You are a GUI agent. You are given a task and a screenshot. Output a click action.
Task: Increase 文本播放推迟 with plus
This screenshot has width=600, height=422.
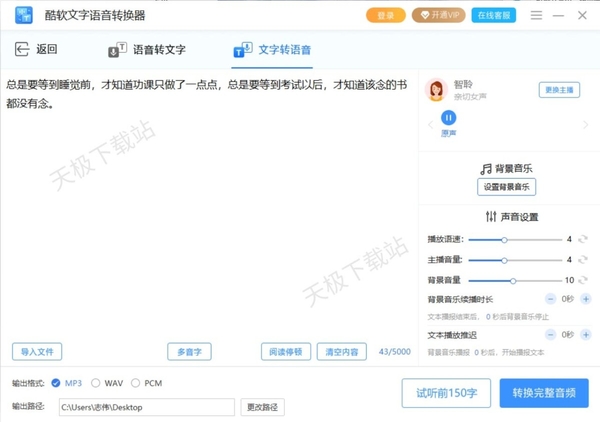(x=586, y=335)
